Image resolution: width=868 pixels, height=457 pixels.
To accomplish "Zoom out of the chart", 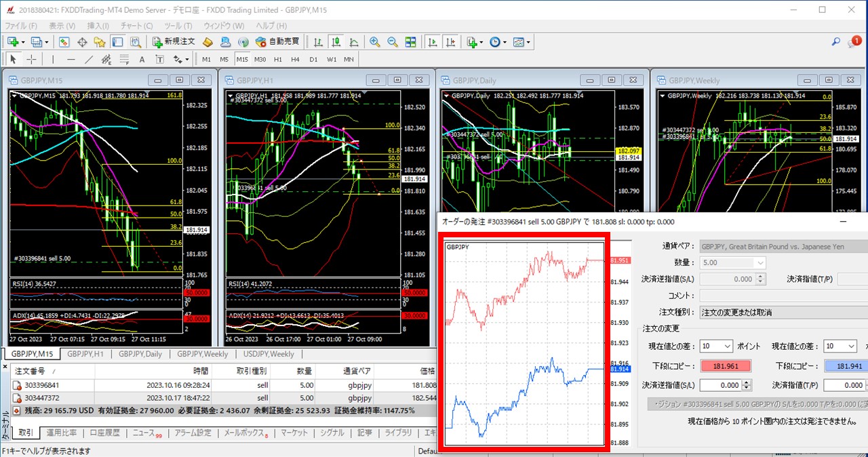I will pyautogui.click(x=392, y=42).
